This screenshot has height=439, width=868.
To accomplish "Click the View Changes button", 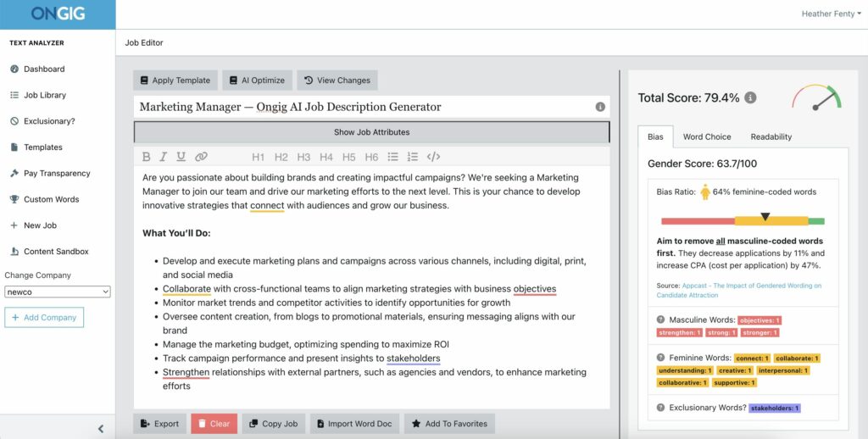I will point(337,81).
